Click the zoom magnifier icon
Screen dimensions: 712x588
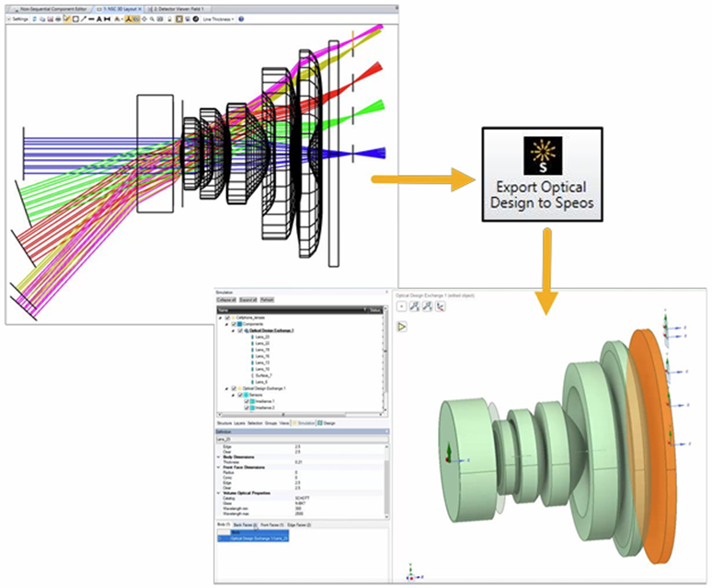click(152, 19)
